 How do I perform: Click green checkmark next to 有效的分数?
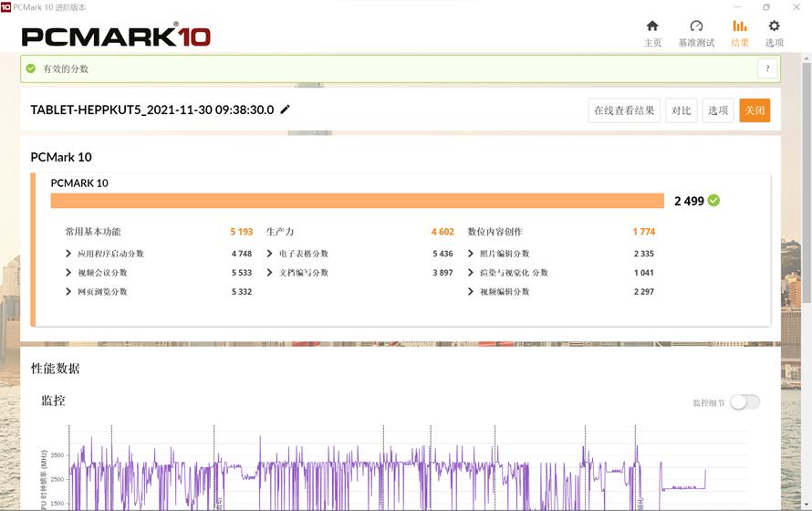point(30,68)
